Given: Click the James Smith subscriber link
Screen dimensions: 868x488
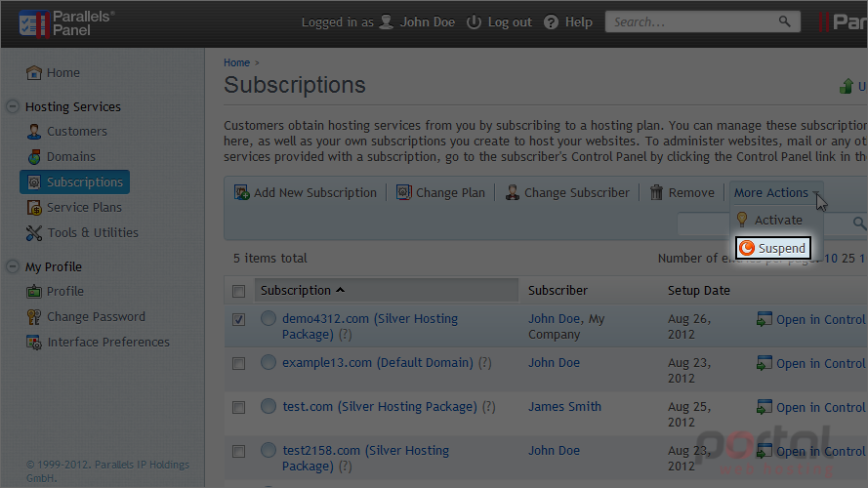Looking at the screenshot, I should tap(564, 406).
